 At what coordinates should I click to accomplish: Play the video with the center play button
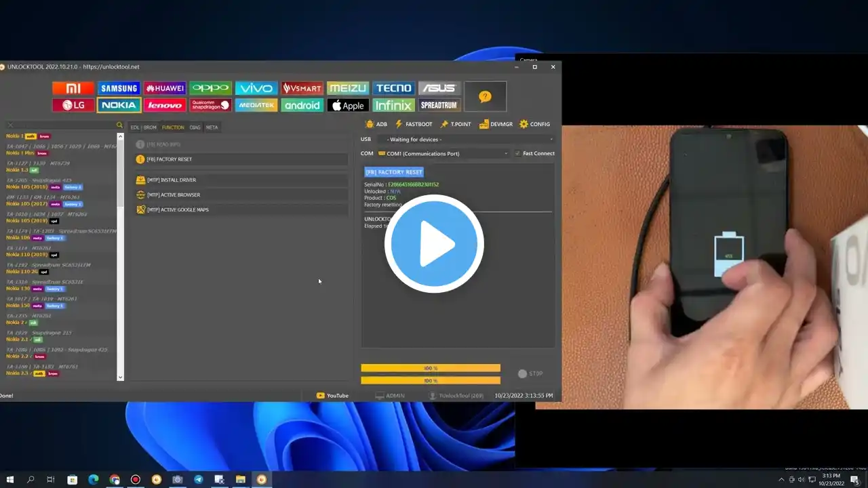point(434,244)
